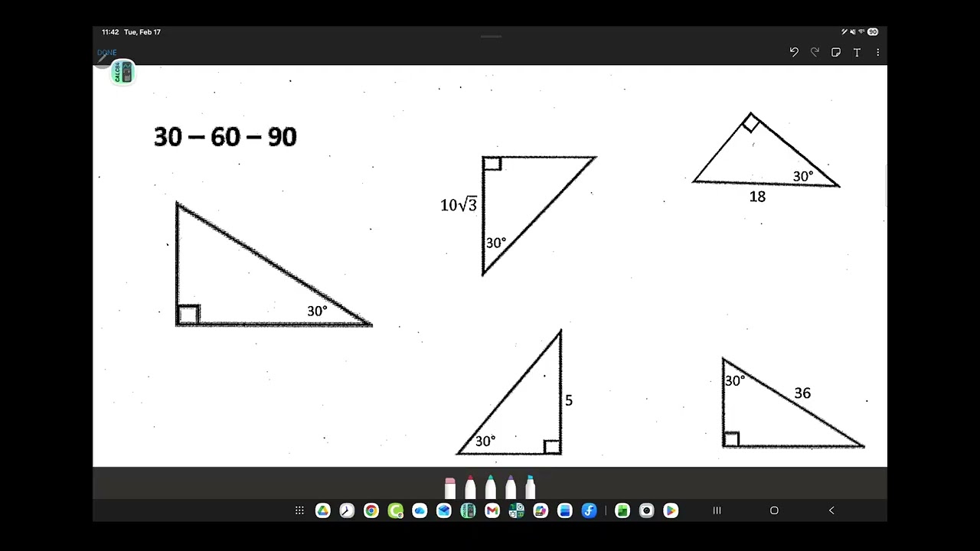
Task: Choose the red-tipped pen
Action: pyautogui.click(x=470, y=487)
